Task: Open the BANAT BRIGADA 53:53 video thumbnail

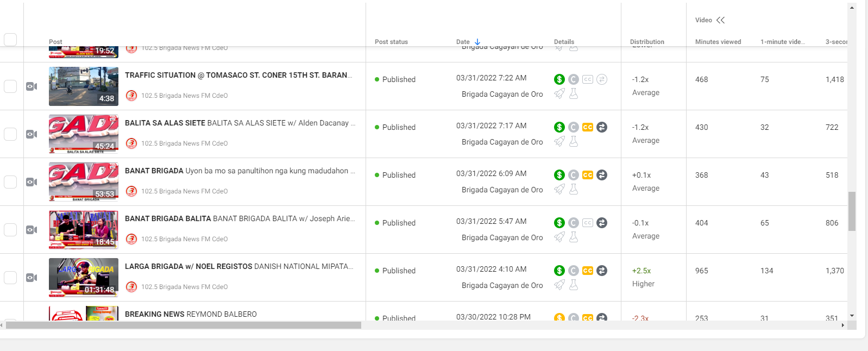Action: tap(83, 181)
